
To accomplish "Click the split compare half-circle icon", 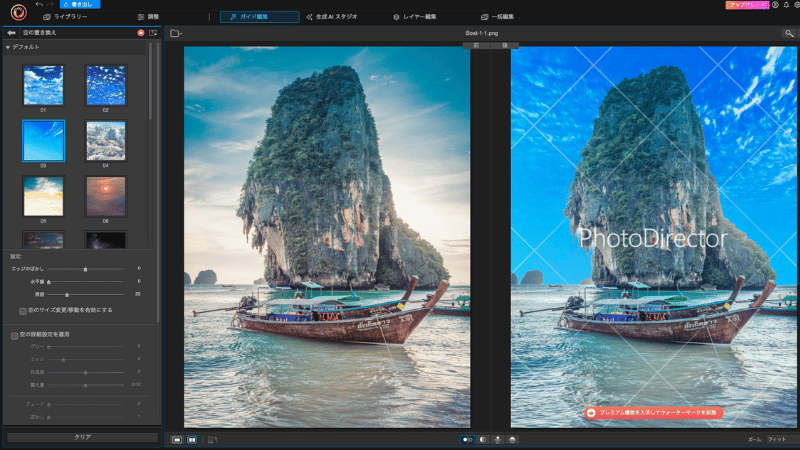I will (x=483, y=439).
